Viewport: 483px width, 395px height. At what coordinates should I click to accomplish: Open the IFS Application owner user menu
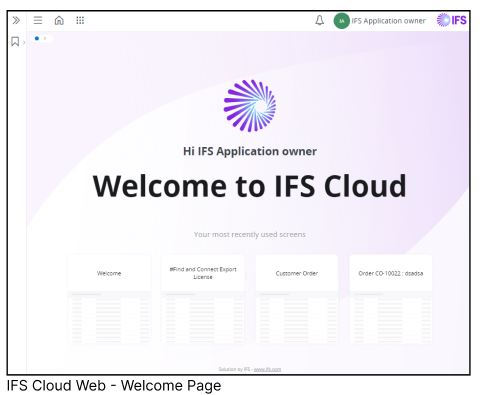[388, 21]
